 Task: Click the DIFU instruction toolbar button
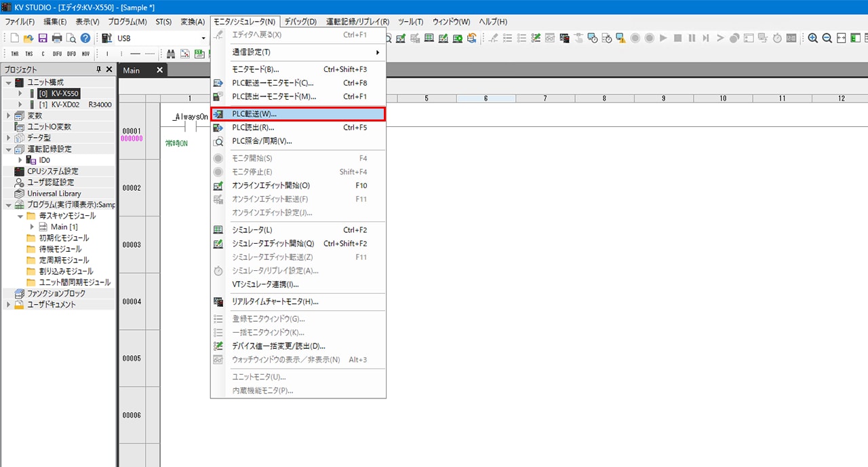[57, 54]
